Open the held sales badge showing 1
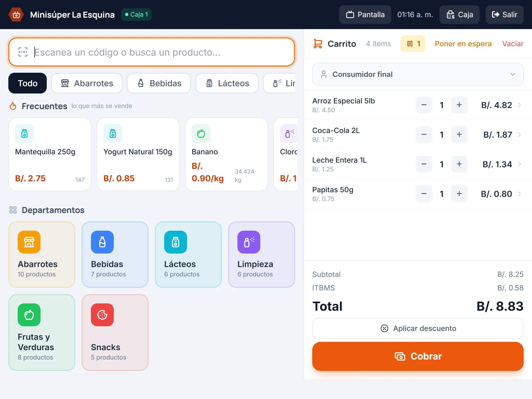 coord(413,44)
